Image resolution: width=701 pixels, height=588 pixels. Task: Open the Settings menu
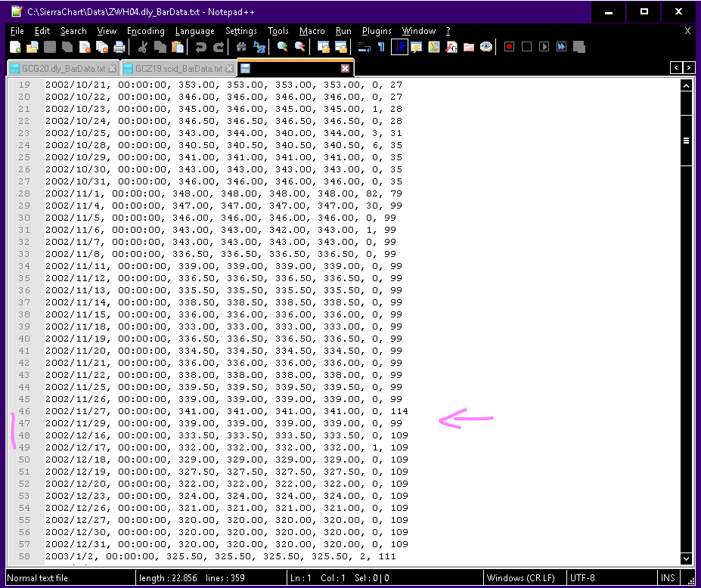point(241,31)
